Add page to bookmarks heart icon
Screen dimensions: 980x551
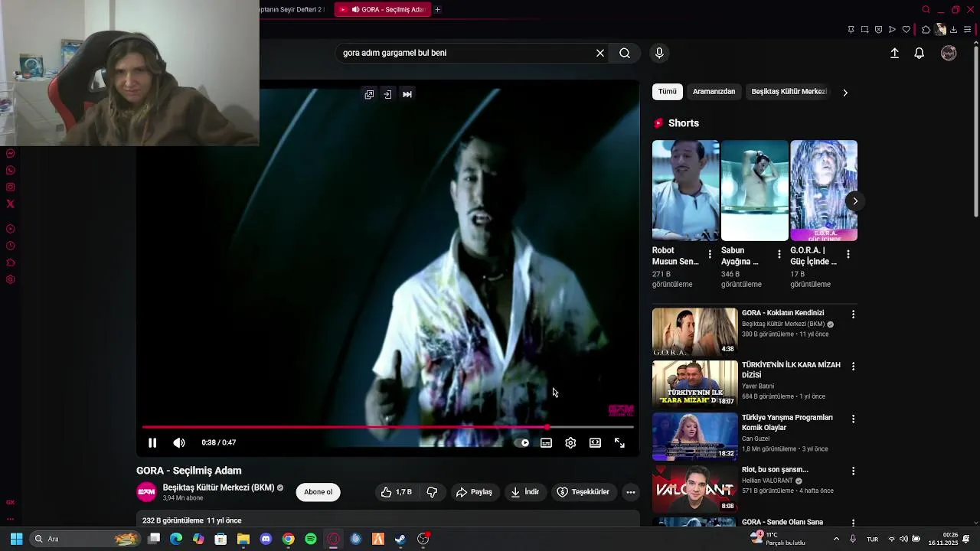click(x=906, y=30)
